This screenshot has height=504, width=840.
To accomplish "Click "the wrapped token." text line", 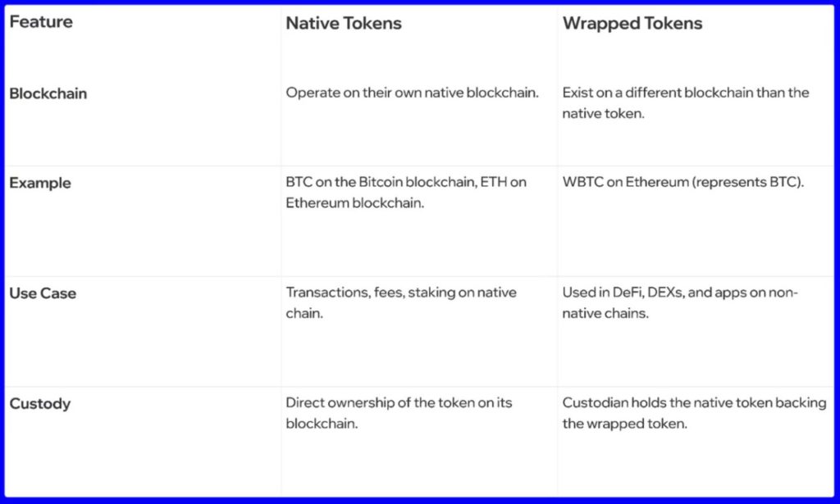I will coord(624,424).
